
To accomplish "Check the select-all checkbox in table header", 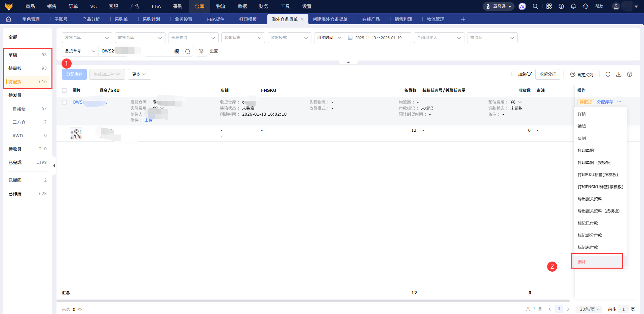I will coord(64,90).
